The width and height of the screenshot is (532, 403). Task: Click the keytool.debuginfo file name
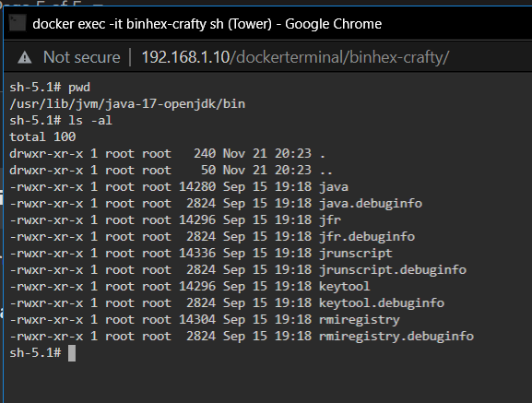click(382, 303)
